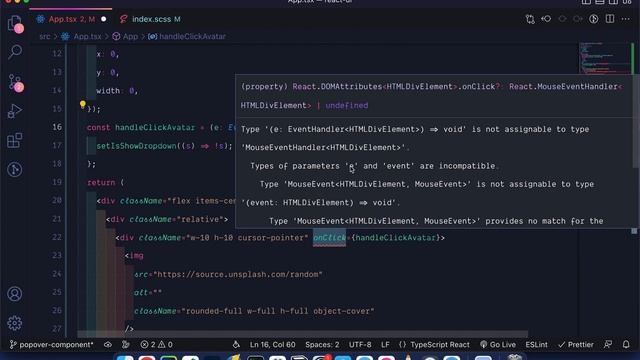Click the run/preview circle icon in editor toolbar
Image resolution: width=640 pixels, height=360 pixels.
pyautogui.click(x=593, y=19)
